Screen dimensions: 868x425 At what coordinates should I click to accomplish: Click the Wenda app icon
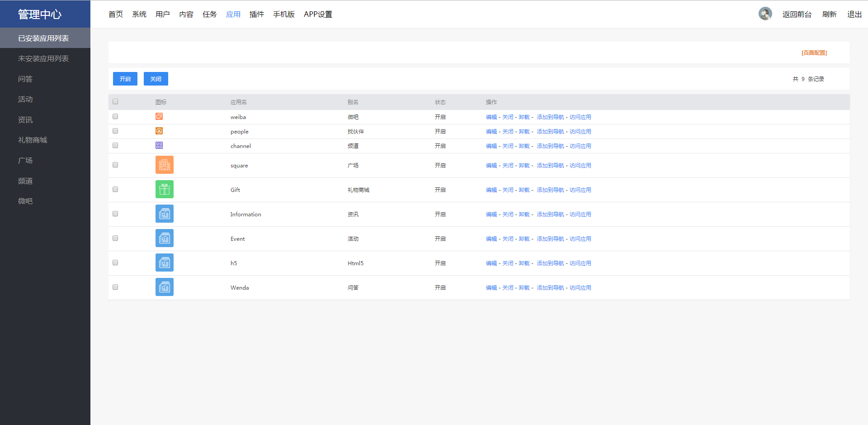point(165,287)
